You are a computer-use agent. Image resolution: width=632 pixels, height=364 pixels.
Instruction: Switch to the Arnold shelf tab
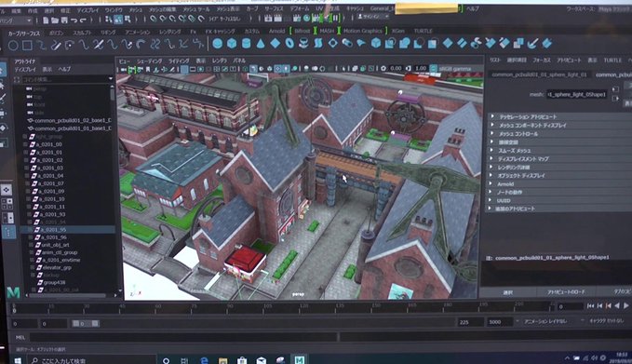[276, 31]
